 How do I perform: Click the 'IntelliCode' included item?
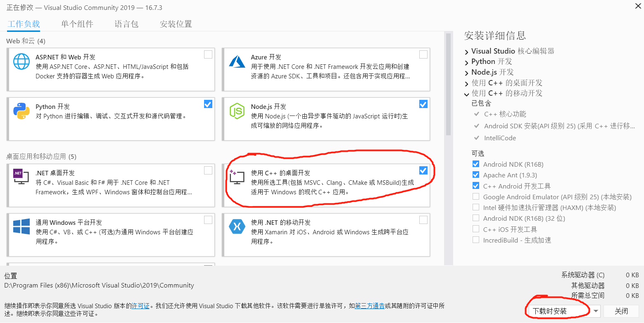pos(499,138)
